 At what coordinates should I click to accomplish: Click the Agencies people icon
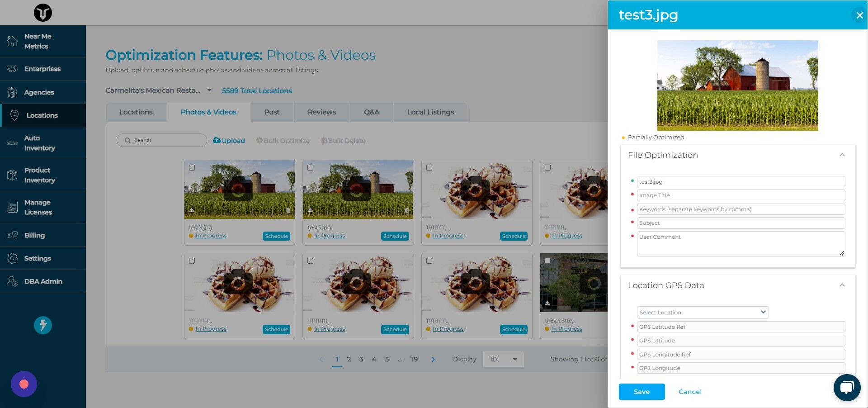[x=12, y=92]
